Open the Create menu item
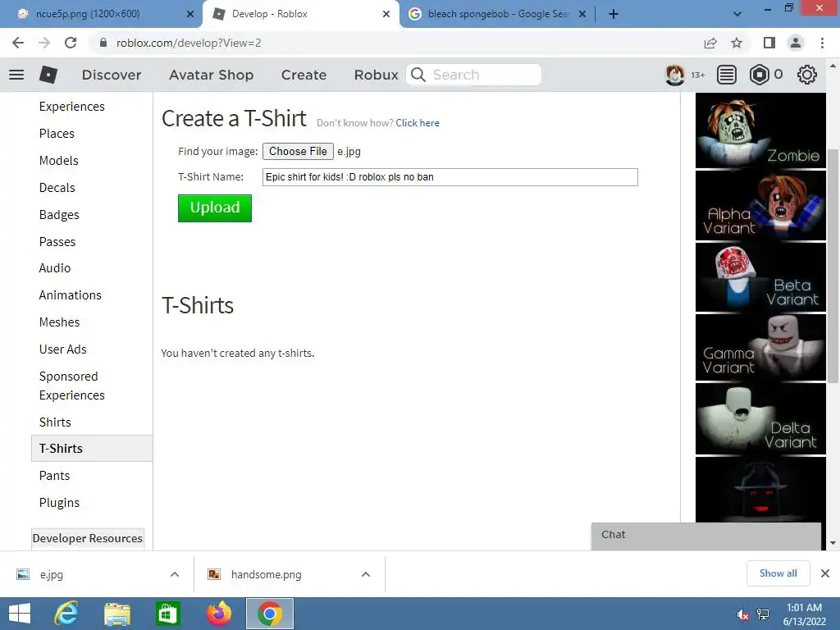 click(304, 75)
